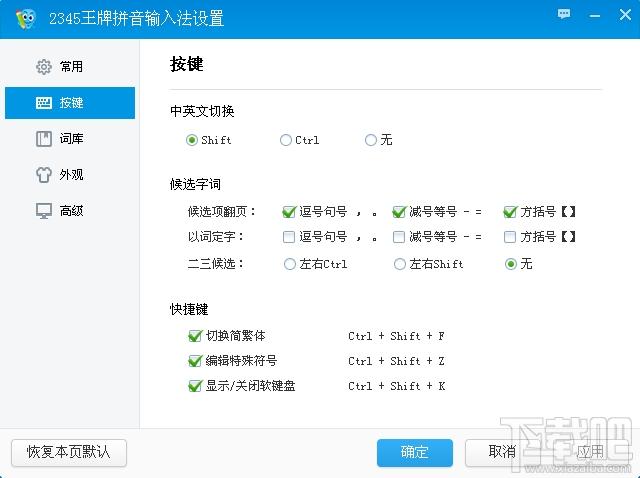Choose 左右Shift for 二三候选
Image resolution: width=640 pixels, height=478 pixels.
400,264
